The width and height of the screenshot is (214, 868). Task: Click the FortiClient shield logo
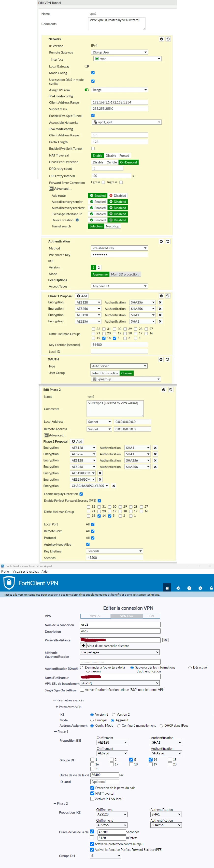[9, 583]
